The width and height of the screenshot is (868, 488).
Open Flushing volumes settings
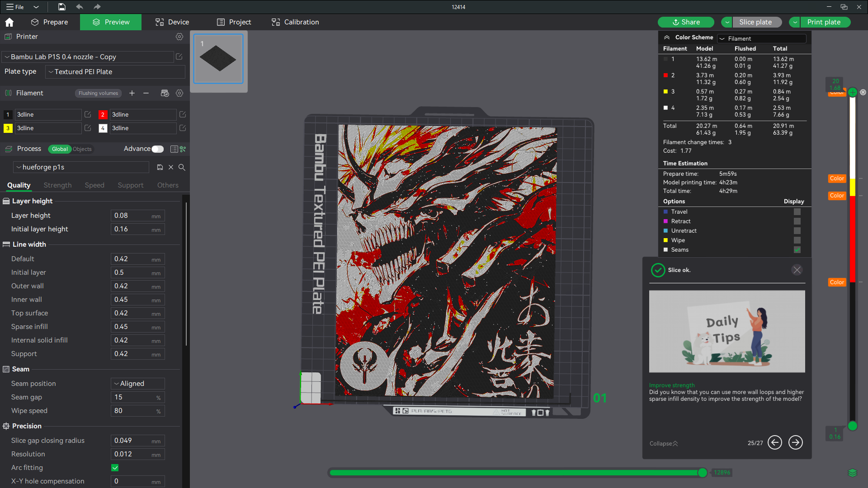[x=98, y=93]
